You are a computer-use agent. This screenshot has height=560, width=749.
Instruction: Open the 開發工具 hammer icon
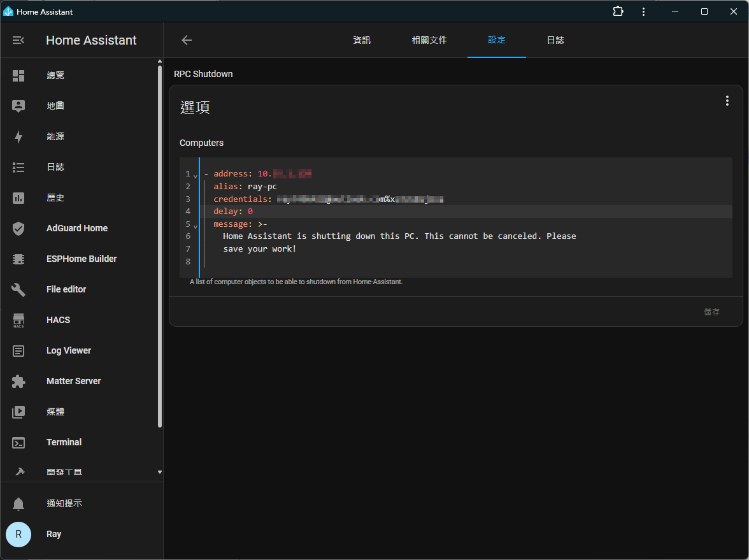19,471
